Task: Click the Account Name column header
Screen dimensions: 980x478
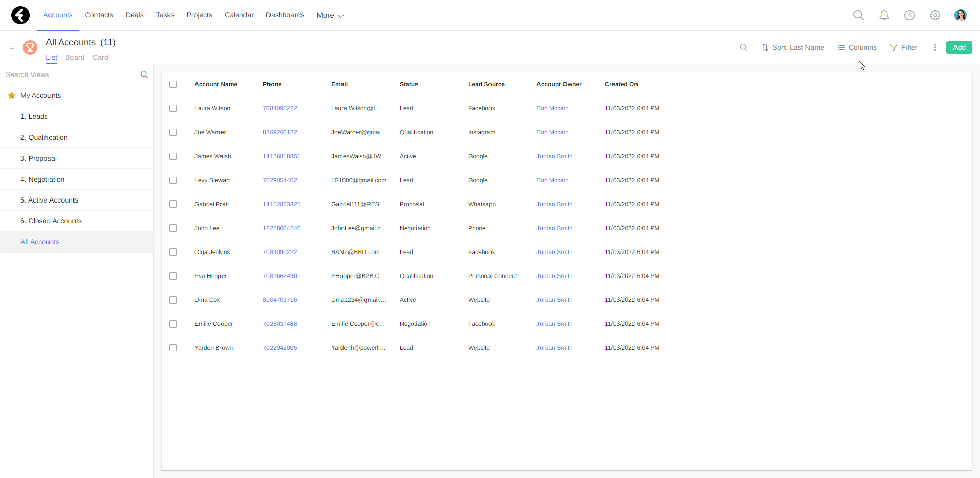Action: (215, 84)
